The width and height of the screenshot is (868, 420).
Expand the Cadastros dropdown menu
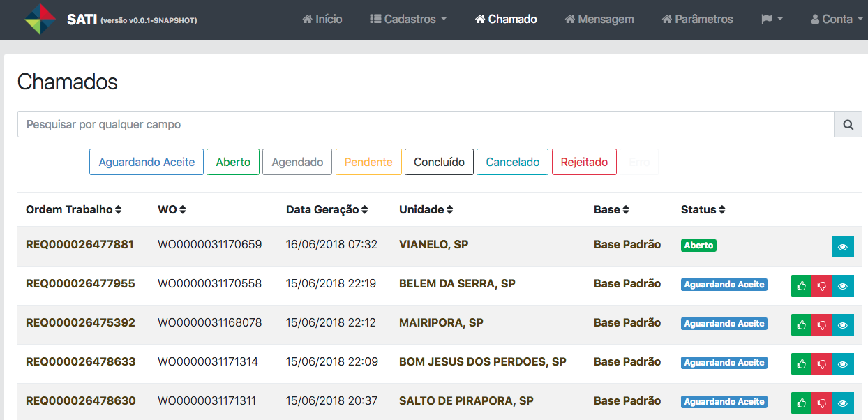click(x=408, y=20)
